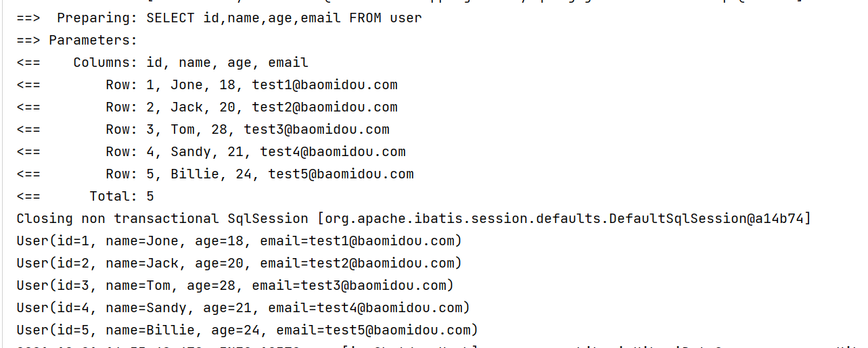Click the User(id=1, name=Jone) output line

[239, 241]
